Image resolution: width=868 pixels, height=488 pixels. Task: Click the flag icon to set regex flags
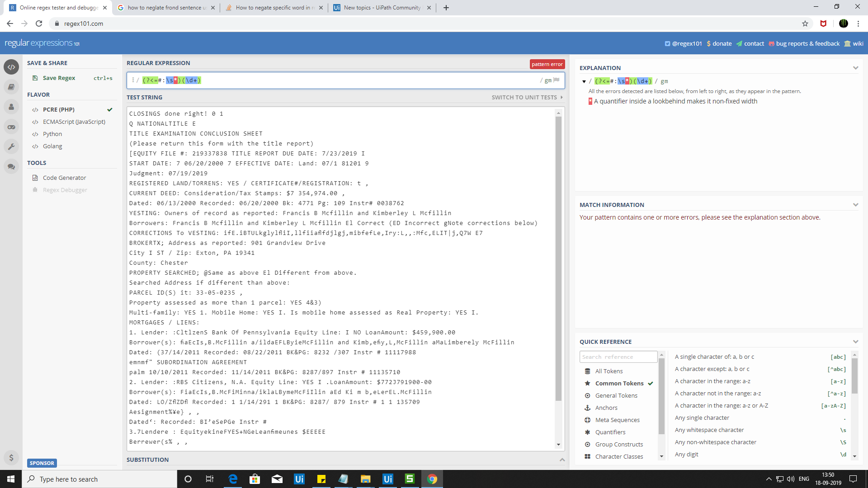coord(557,80)
